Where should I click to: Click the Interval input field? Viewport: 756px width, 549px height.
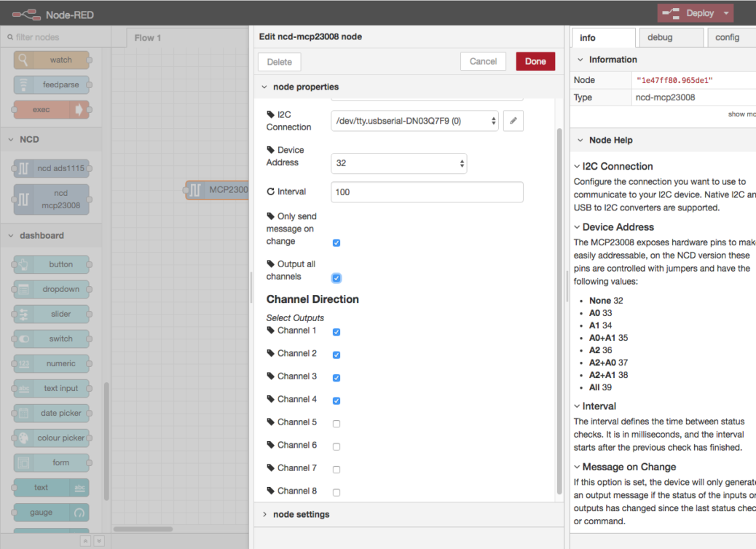427,192
